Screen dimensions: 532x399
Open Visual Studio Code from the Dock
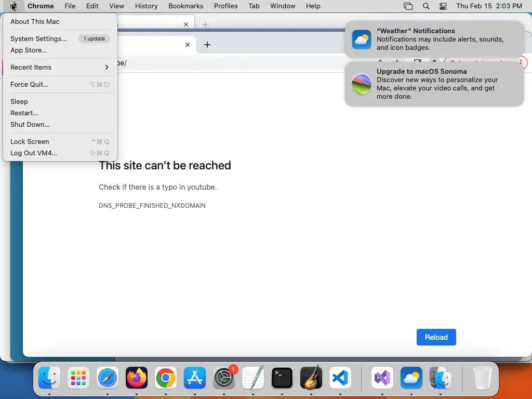coord(340,378)
